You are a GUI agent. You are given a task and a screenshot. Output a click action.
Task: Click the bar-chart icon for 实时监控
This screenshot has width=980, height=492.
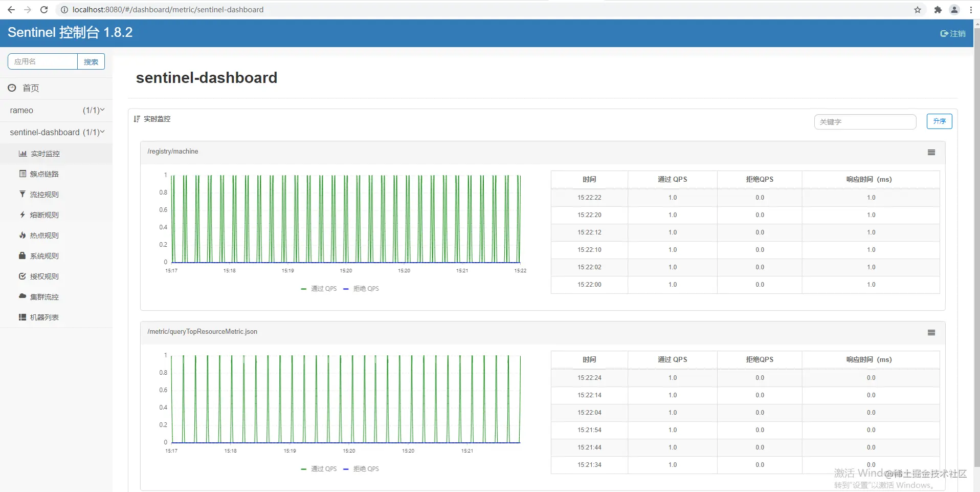[x=23, y=154]
